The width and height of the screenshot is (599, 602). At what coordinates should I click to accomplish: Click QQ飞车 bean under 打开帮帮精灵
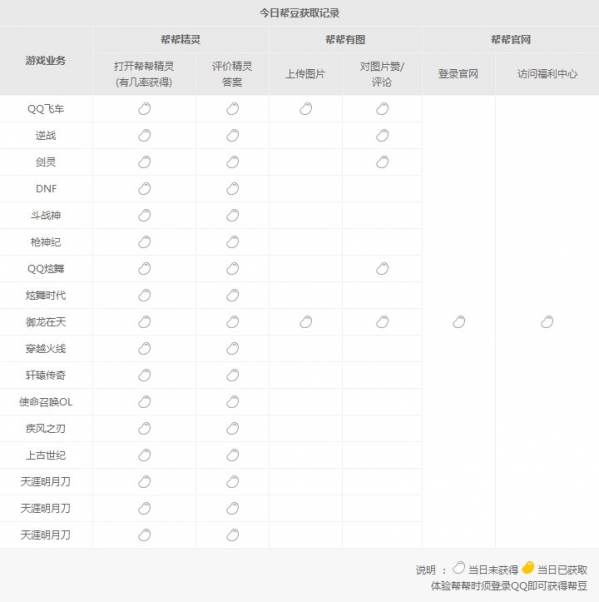(144, 109)
